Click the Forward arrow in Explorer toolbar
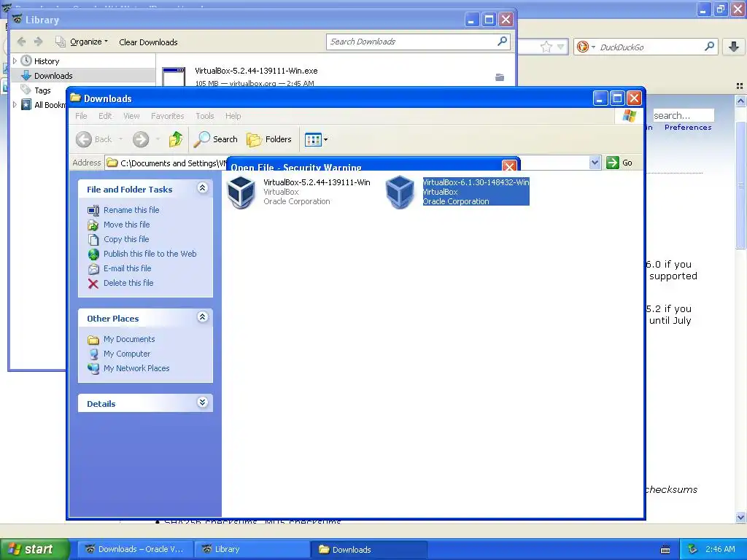The image size is (747, 560). click(x=141, y=139)
